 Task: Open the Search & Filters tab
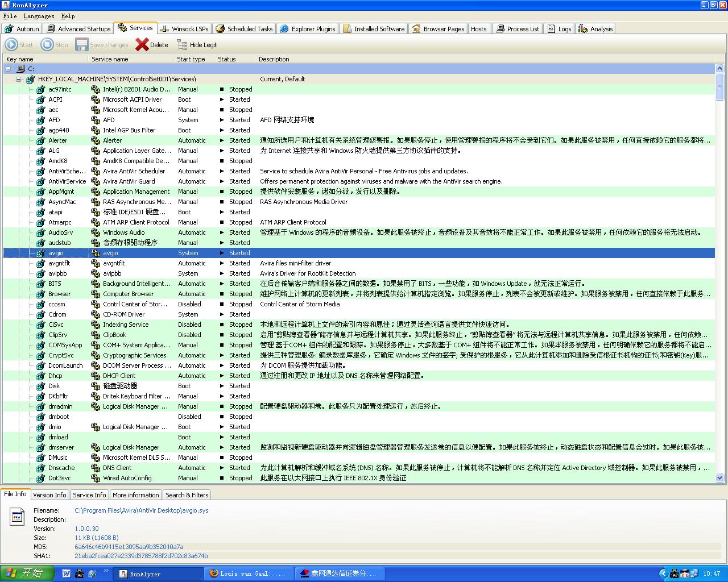(187, 495)
